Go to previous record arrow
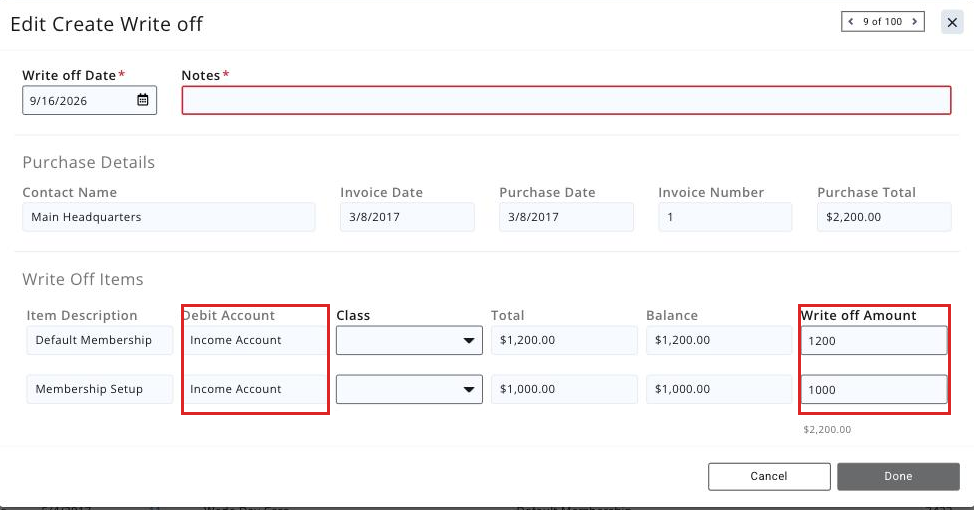 851,22
